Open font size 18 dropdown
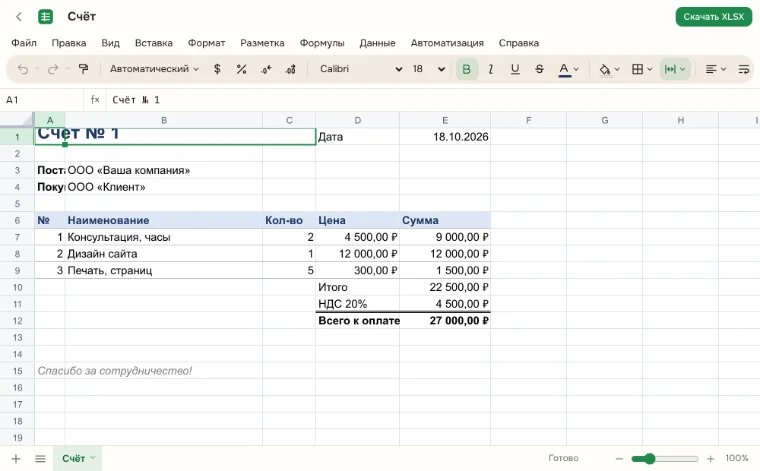 pyautogui.click(x=428, y=69)
